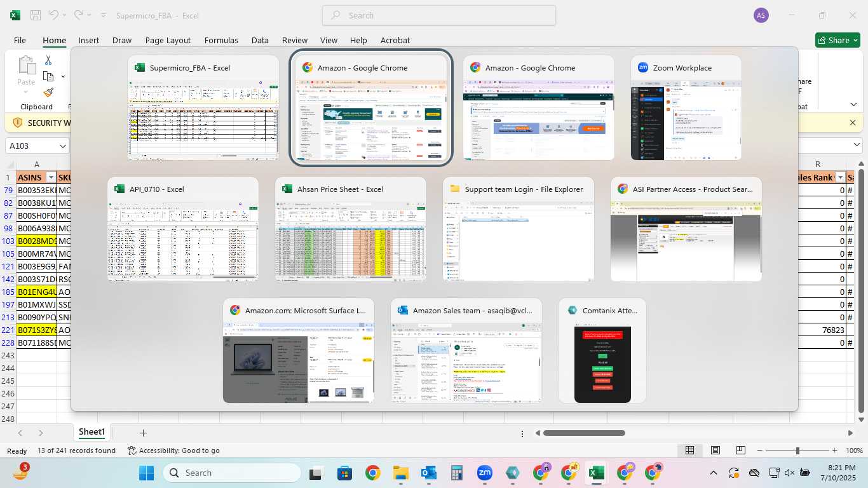
Task: Switch to Supermicro_FBA - Excel thumbnail
Action: pyautogui.click(x=203, y=108)
